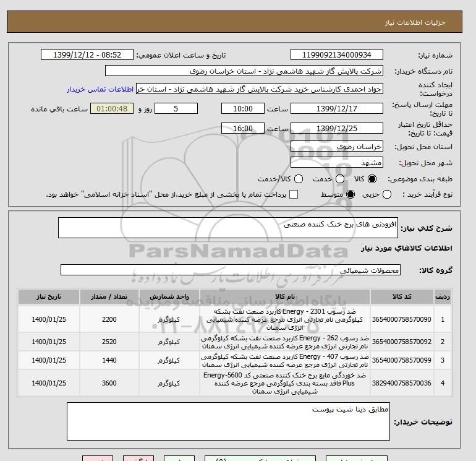The width and height of the screenshot is (476, 461).
Task: Click the quantity cell 2520
Action: click(109, 342)
